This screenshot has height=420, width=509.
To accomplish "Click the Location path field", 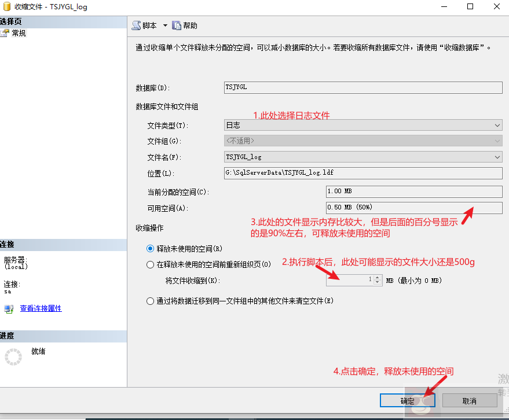I will coord(362,173).
